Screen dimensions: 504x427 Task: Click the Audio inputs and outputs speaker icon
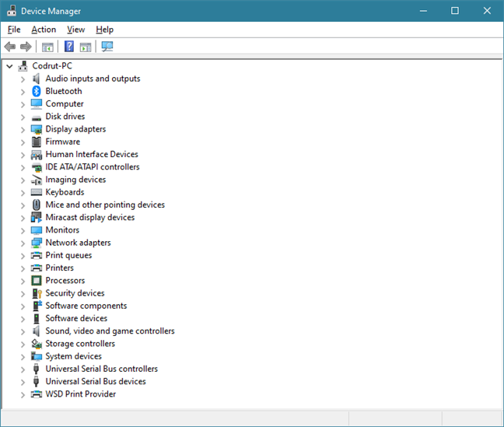click(36, 79)
